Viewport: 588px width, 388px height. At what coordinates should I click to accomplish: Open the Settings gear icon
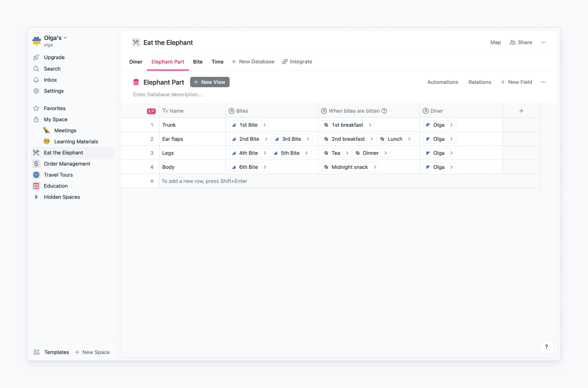coord(36,91)
